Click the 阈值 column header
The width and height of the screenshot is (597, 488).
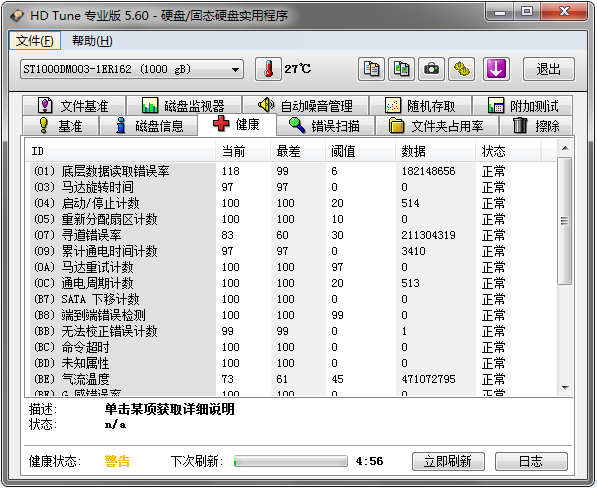361,152
